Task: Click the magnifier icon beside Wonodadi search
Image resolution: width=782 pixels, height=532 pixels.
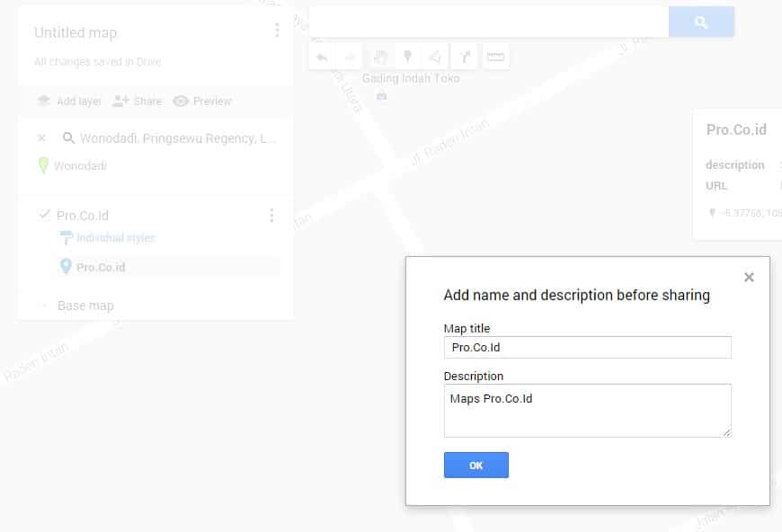Action: [69, 137]
